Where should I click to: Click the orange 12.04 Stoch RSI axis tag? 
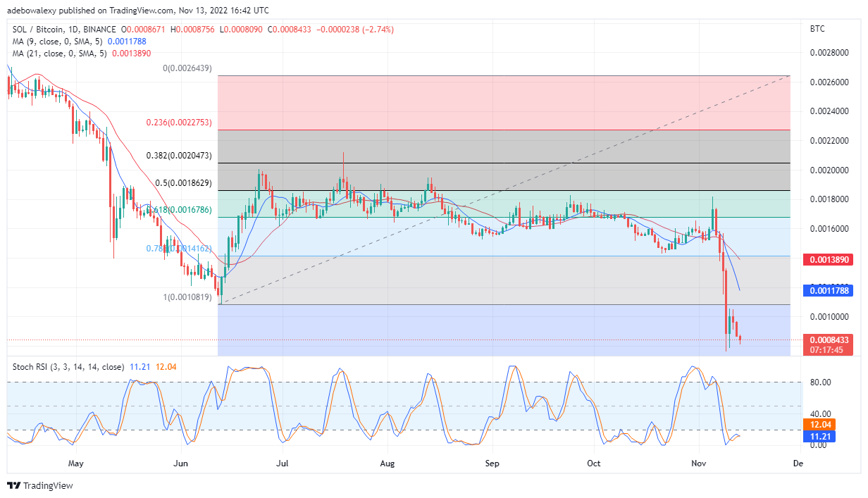click(x=819, y=425)
